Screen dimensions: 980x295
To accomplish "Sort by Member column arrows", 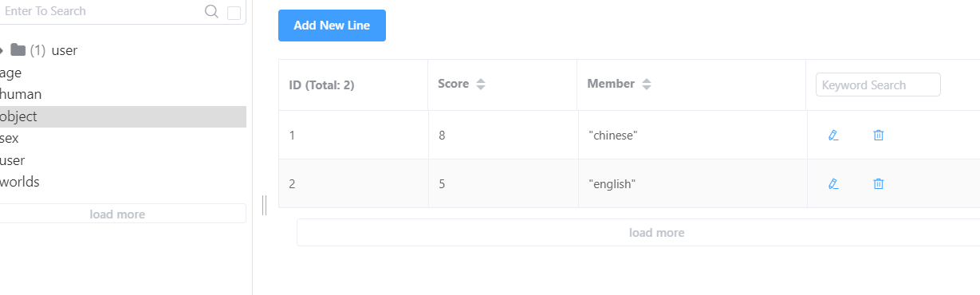I will point(647,84).
